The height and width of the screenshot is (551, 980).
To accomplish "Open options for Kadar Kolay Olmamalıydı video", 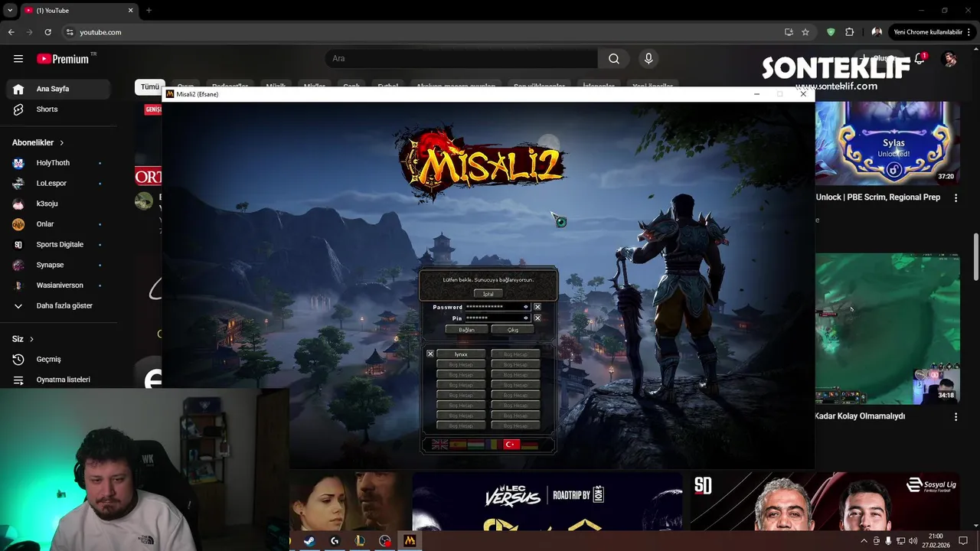I will point(955,417).
